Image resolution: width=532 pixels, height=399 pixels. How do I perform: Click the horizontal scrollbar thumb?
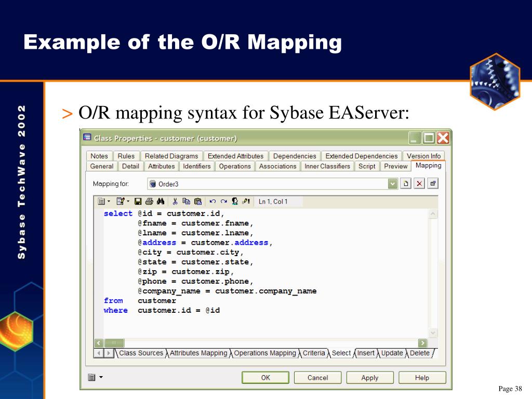(114, 343)
